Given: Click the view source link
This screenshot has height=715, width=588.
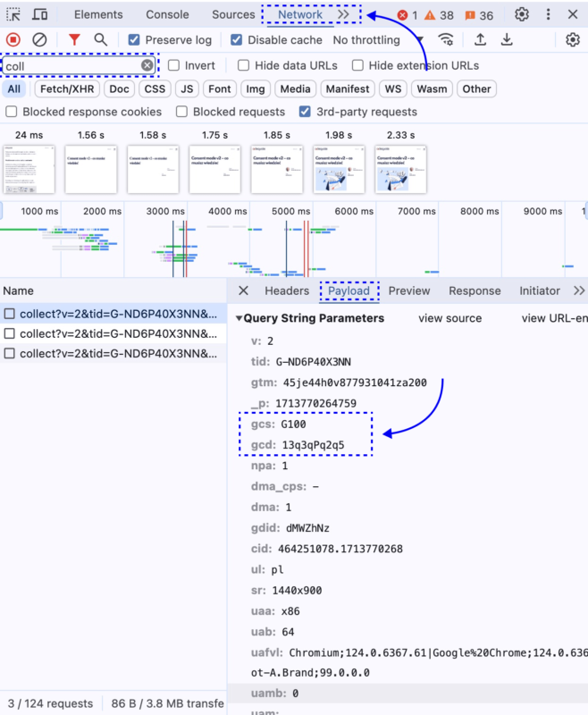Looking at the screenshot, I should [449, 318].
